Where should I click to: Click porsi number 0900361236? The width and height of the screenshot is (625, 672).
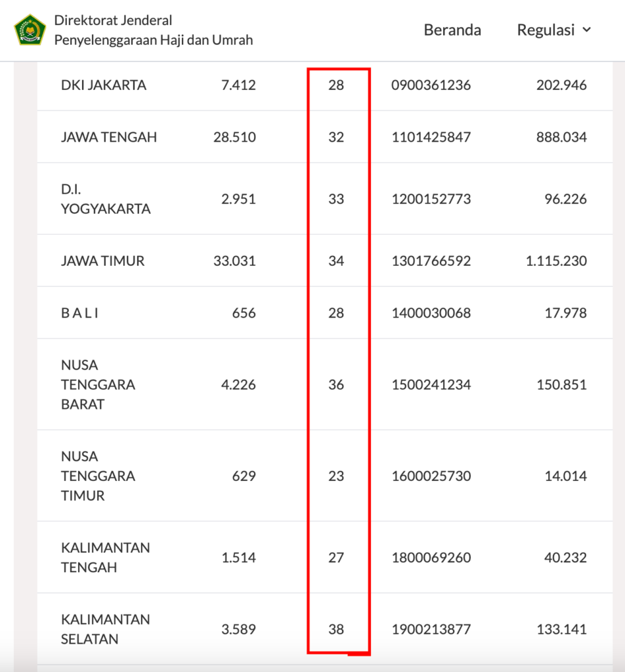431,85
